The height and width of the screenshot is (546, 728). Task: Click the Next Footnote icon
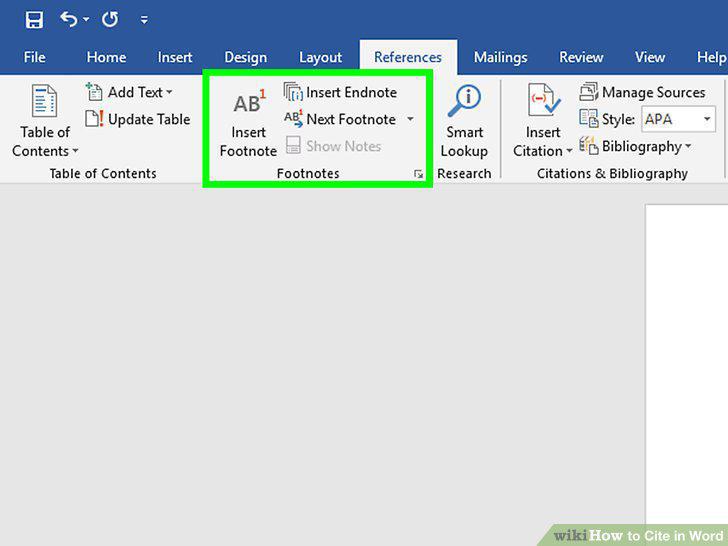pyautogui.click(x=293, y=119)
